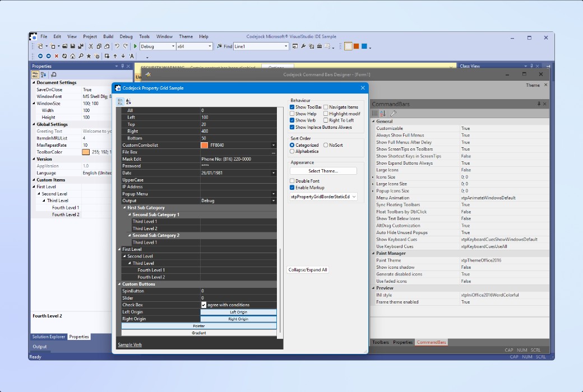Open the Output row Debug dropdown arrow
583x392 pixels.
274,200
